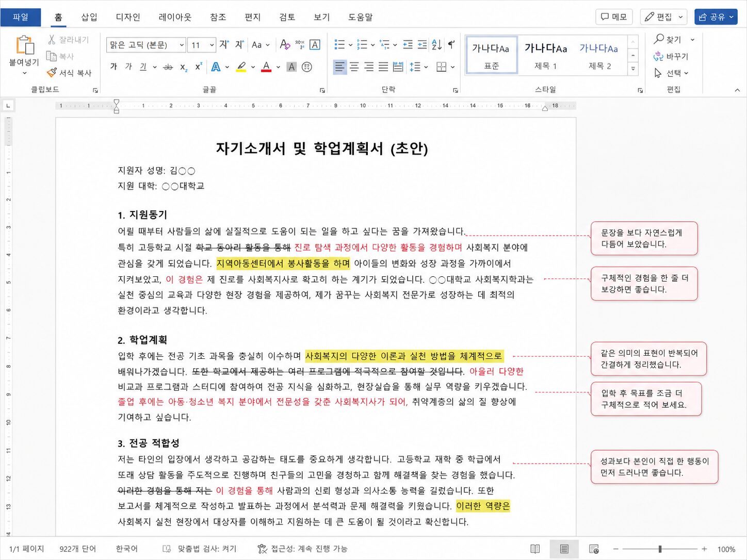Switch to the 디자인 tab
Screen dimensions: 747x560
coord(128,17)
